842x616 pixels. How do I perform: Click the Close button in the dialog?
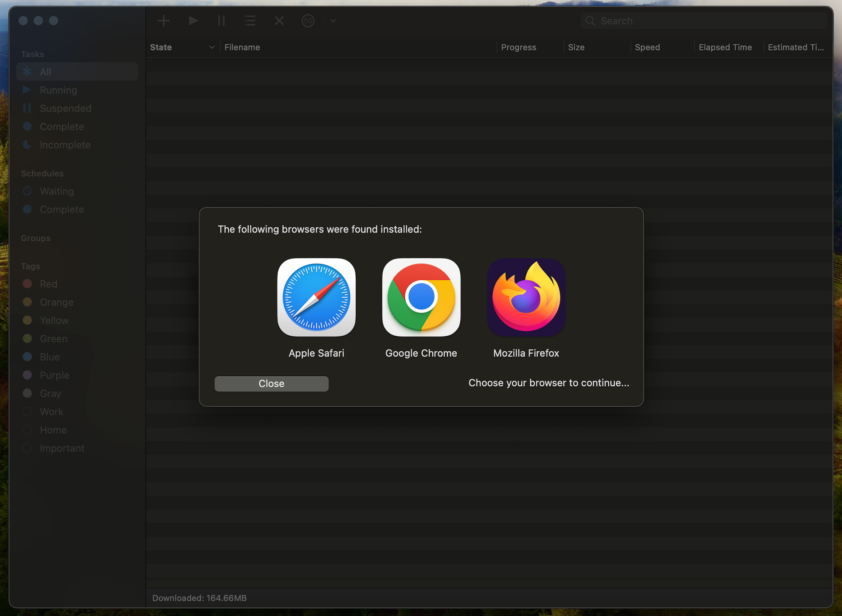click(271, 384)
